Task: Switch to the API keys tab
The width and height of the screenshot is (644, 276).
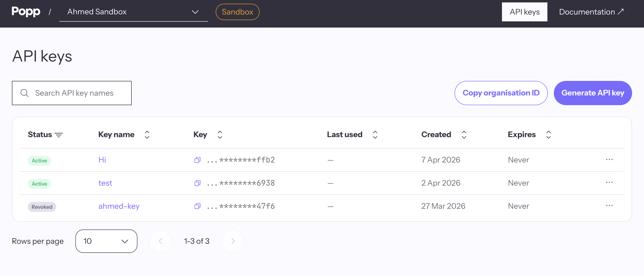Action: (x=524, y=11)
